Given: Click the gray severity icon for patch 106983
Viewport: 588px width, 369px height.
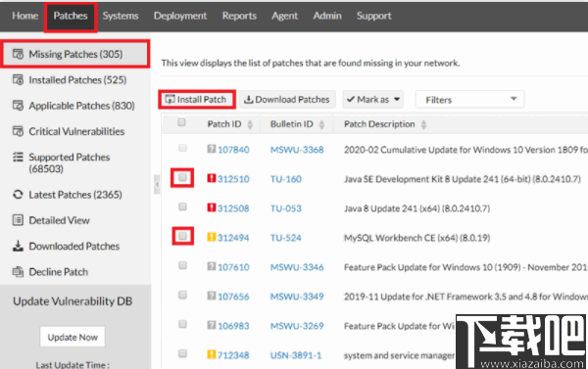Looking at the screenshot, I should 212,325.
